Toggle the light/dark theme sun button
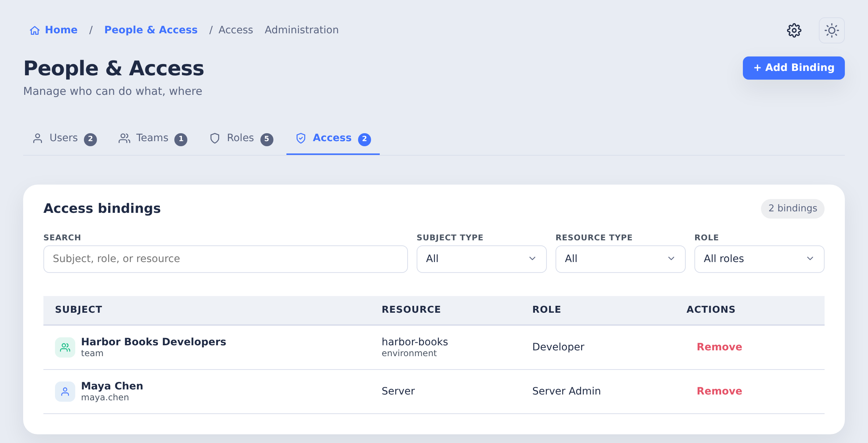Screen dimensions: 868x443 click(x=832, y=30)
